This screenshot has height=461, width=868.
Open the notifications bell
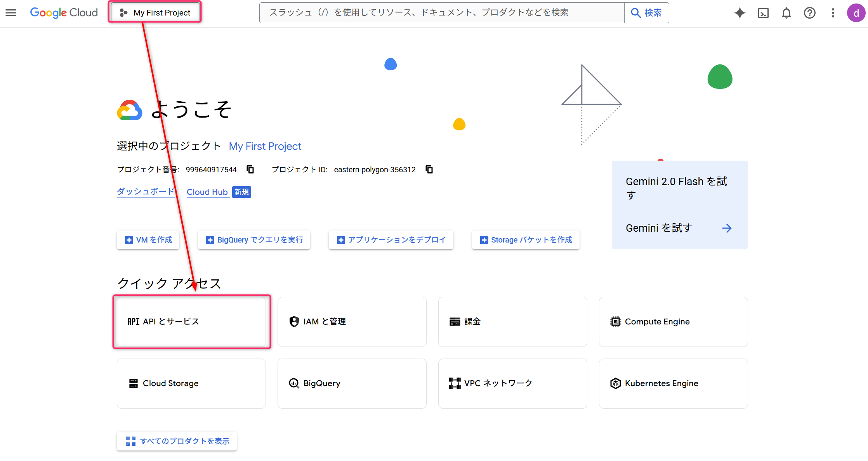click(786, 13)
